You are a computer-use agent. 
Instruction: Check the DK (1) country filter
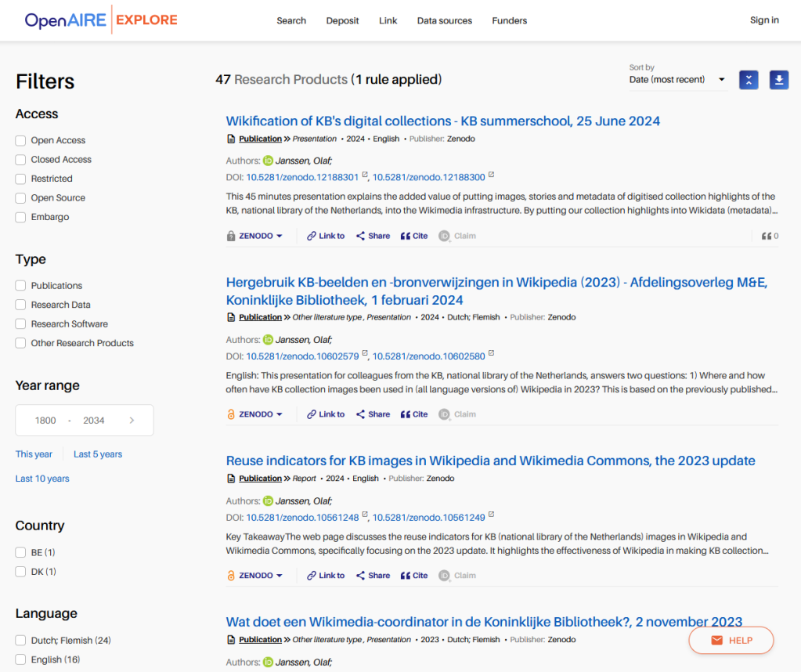(x=20, y=572)
